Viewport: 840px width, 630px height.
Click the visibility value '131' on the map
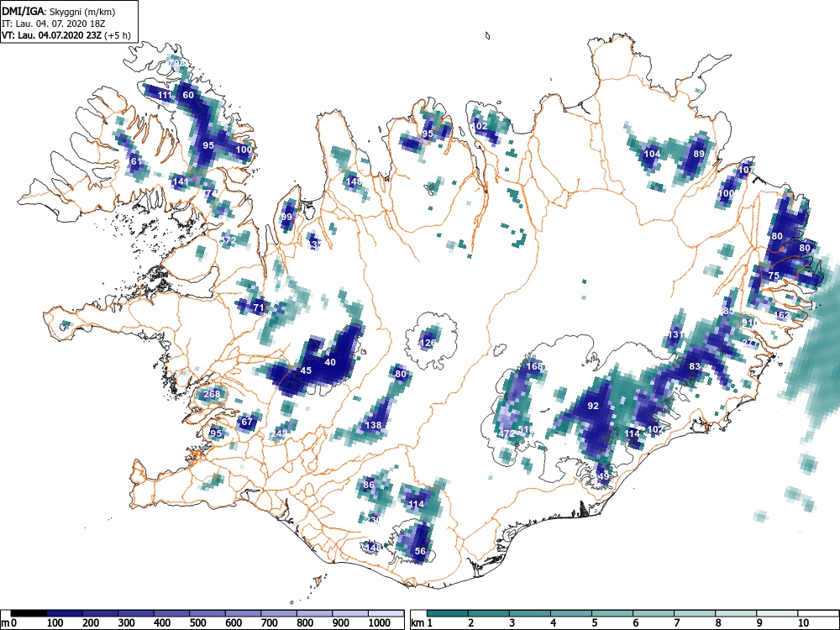675,335
